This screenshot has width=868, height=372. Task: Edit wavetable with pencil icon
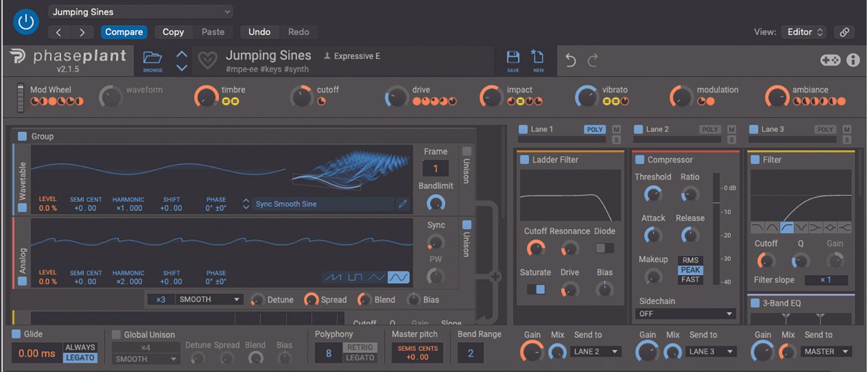pyautogui.click(x=403, y=204)
